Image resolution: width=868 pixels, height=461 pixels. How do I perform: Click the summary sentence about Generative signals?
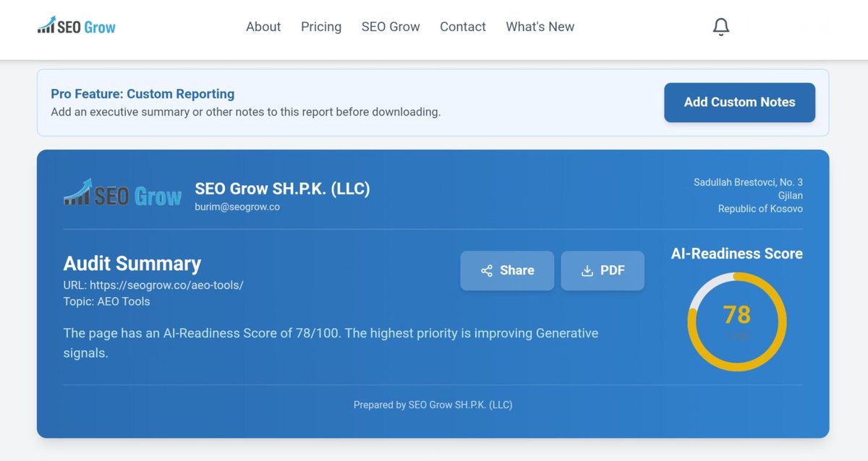click(x=331, y=343)
